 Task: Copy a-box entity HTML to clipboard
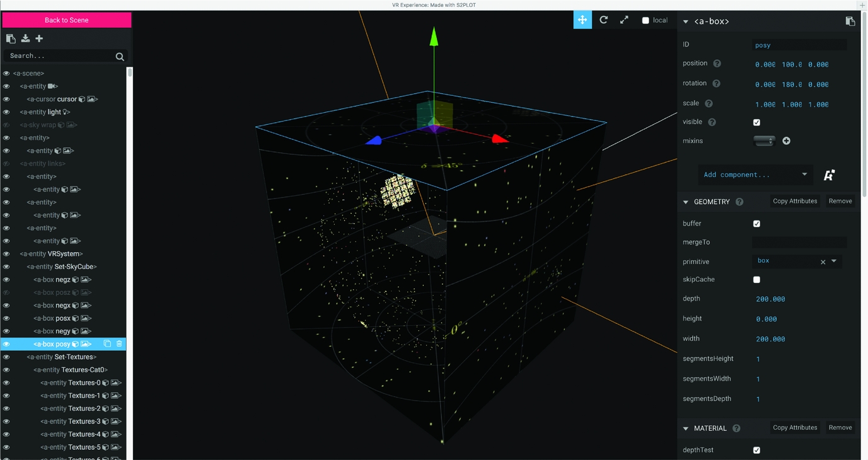pos(850,21)
